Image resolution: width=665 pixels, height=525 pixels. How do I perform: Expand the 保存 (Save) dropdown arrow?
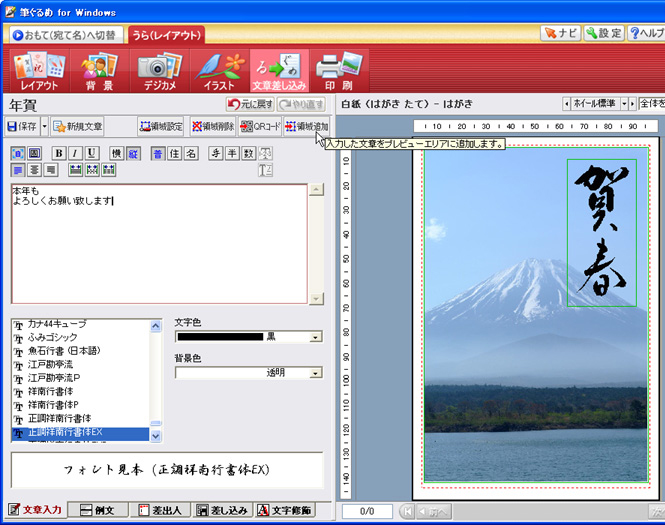[44, 127]
